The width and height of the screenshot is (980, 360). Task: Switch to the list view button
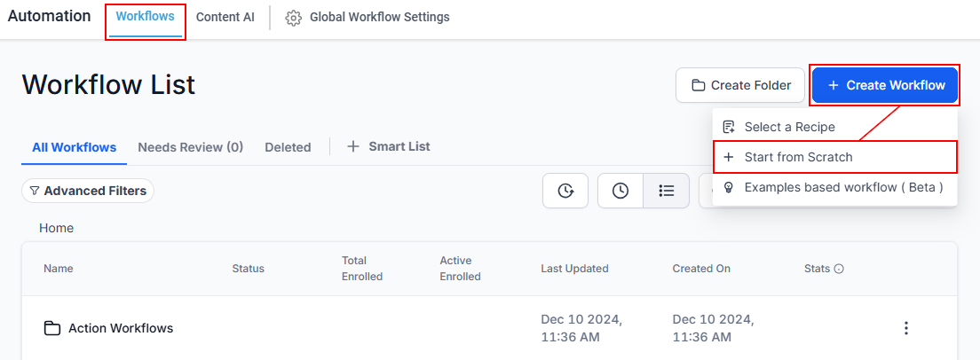pos(666,191)
